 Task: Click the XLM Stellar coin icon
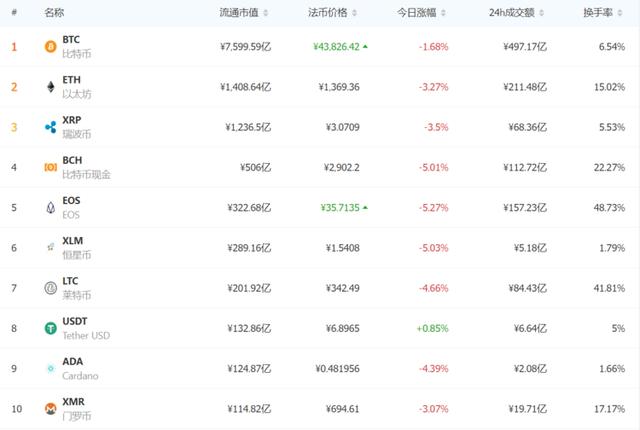tap(51, 247)
